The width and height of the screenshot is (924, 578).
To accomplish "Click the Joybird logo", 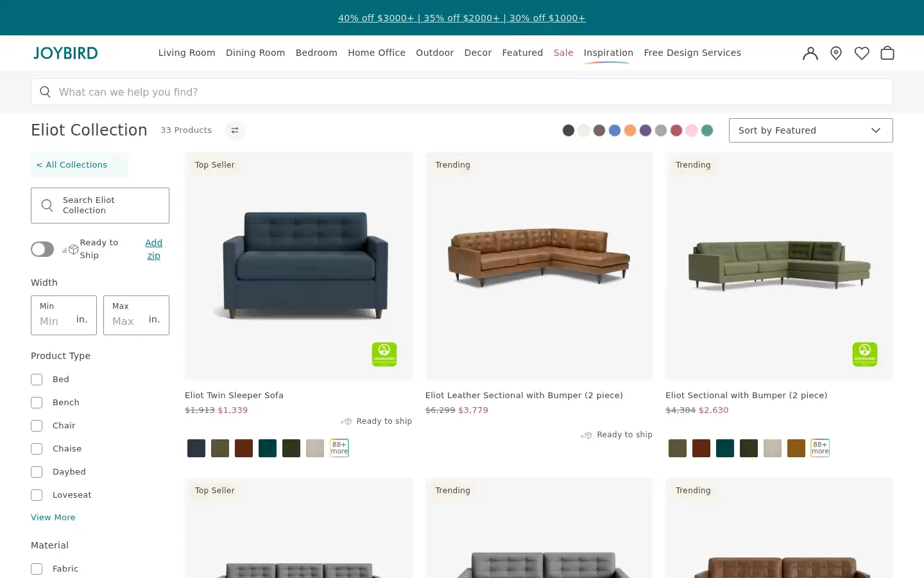I will click(x=65, y=53).
